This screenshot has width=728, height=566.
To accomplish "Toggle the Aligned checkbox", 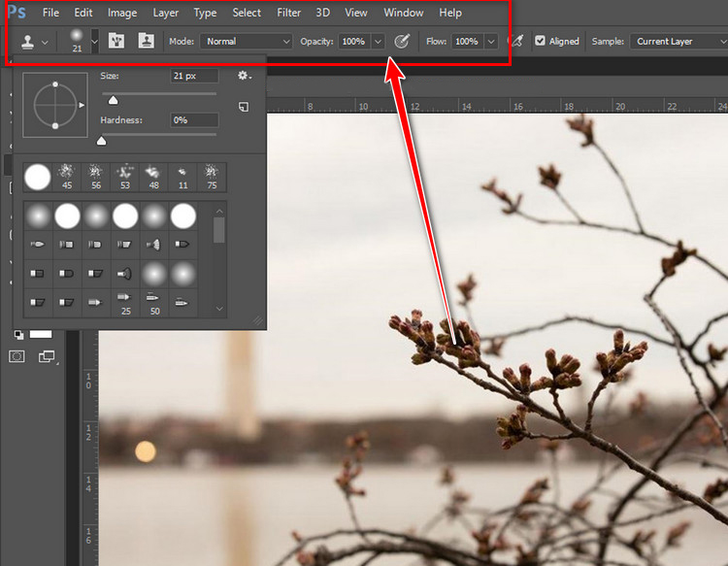I will tap(540, 42).
